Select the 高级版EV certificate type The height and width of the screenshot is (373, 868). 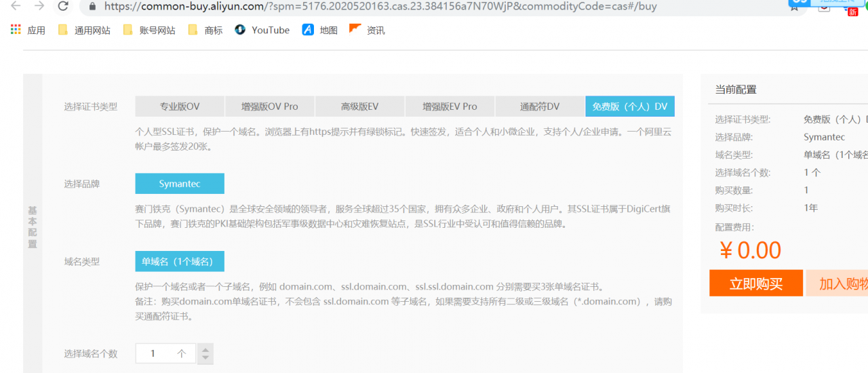[x=359, y=106]
